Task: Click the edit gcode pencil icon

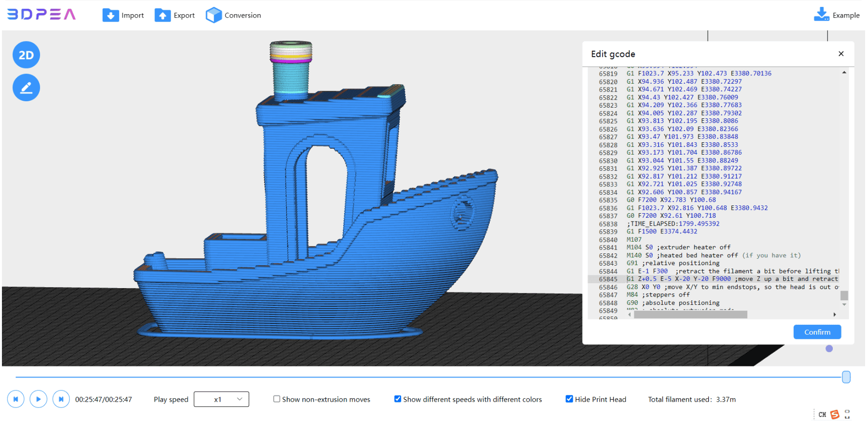Action: [x=26, y=88]
